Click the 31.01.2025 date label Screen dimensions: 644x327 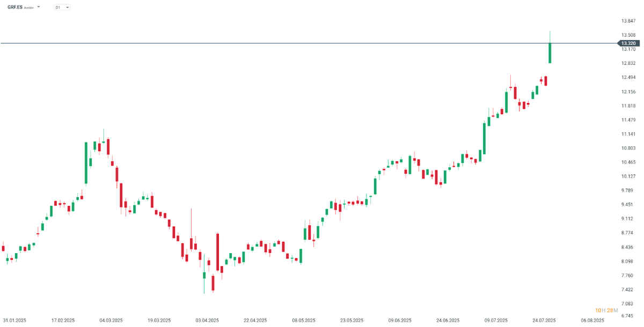[15, 320]
